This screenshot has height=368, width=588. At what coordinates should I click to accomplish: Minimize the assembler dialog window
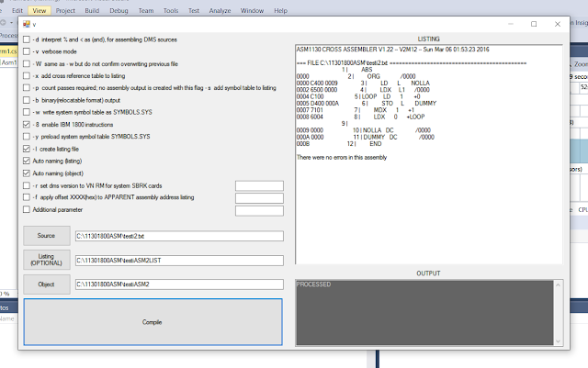pyautogui.click(x=511, y=24)
